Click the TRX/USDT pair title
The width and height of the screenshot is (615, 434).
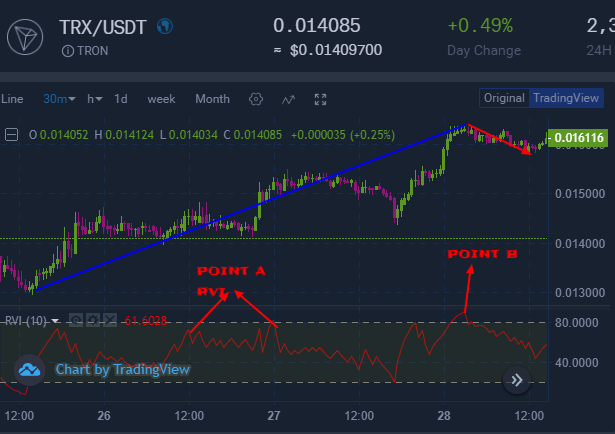[103, 27]
